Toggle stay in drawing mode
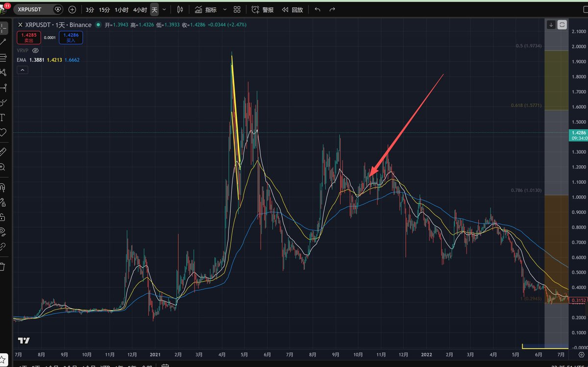Screen dimensions: 588x367 (3, 201)
